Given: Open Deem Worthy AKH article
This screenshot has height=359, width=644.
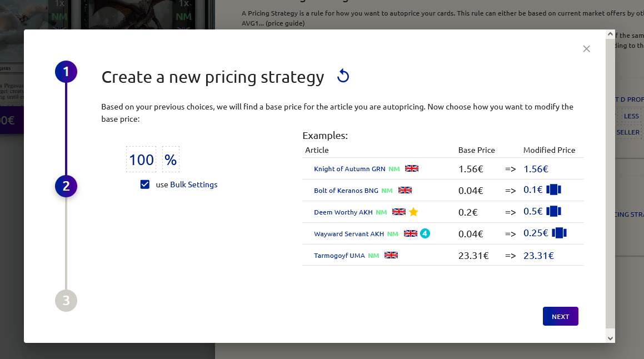Looking at the screenshot, I should coord(343,212).
